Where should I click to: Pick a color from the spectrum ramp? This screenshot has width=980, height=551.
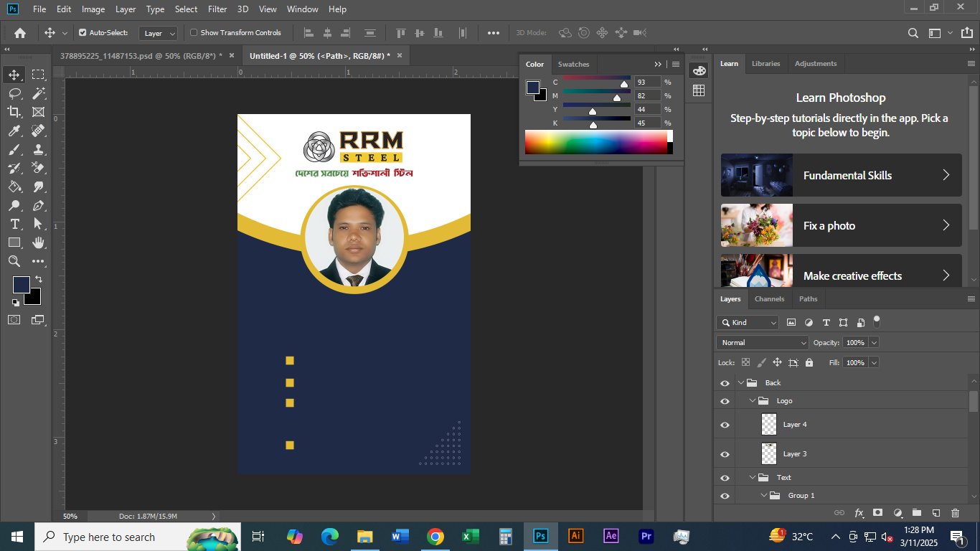click(596, 142)
